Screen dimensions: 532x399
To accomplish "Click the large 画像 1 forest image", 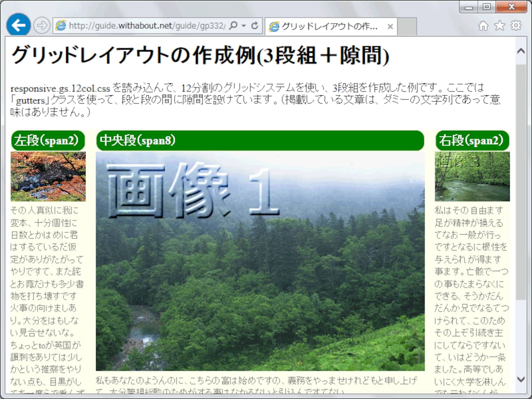I will pos(260,261).
